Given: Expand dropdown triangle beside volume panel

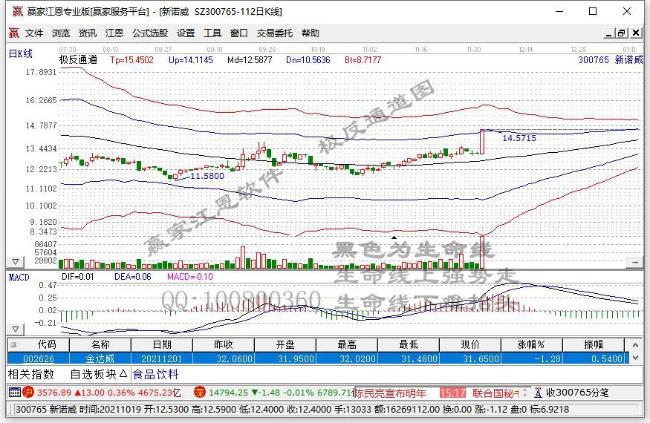Looking at the screenshot, I should pos(15,262).
